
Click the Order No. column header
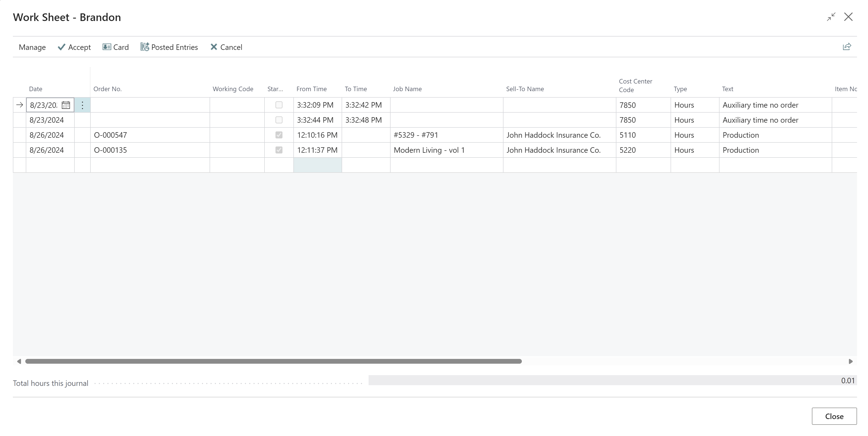click(107, 89)
